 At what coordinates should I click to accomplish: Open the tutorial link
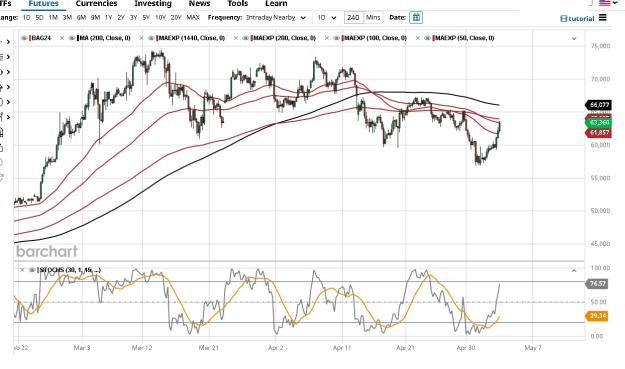point(577,18)
